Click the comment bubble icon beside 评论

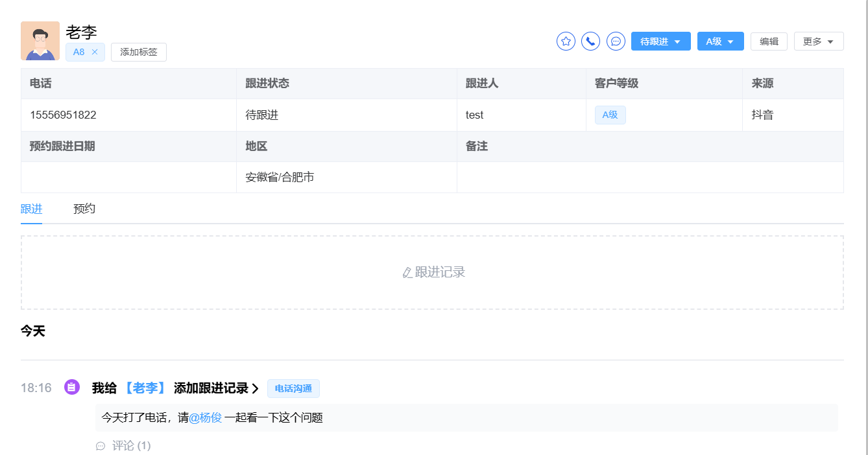point(101,445)
